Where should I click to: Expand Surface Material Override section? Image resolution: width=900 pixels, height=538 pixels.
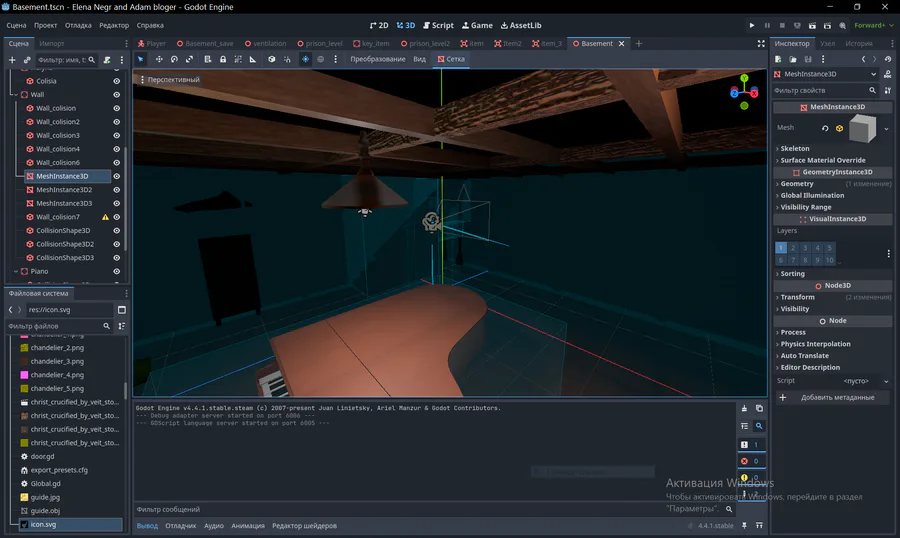[x=822, y=160]
